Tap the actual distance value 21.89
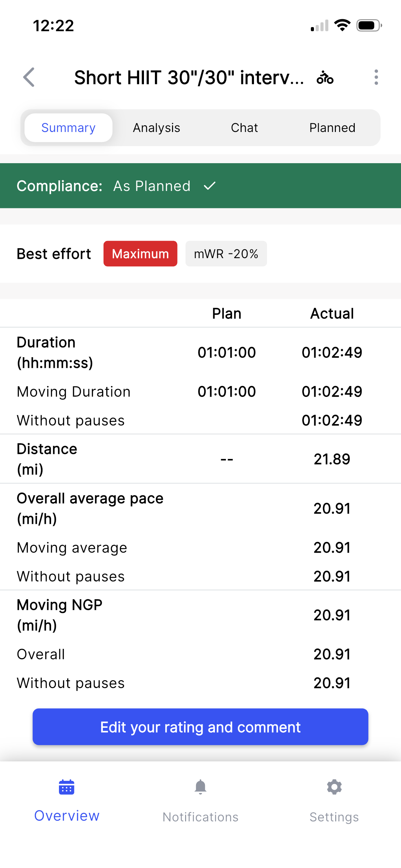Screen dimensions: 401x868 point(332,459)
